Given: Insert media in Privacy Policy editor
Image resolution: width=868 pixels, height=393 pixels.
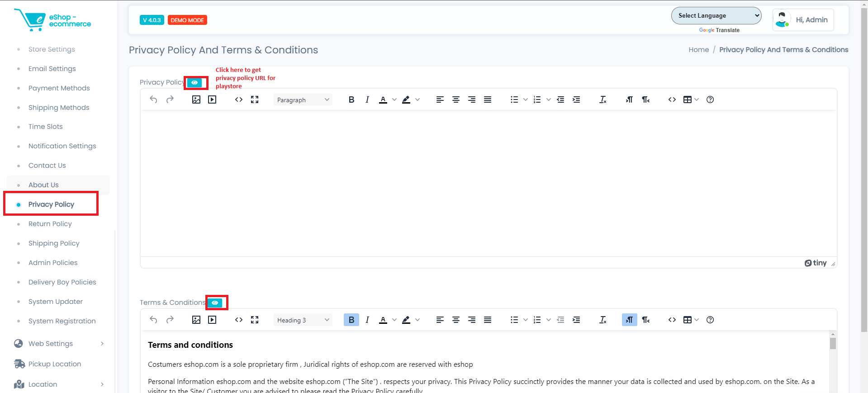Looking at the screenshot, I should tap(212, 99).
